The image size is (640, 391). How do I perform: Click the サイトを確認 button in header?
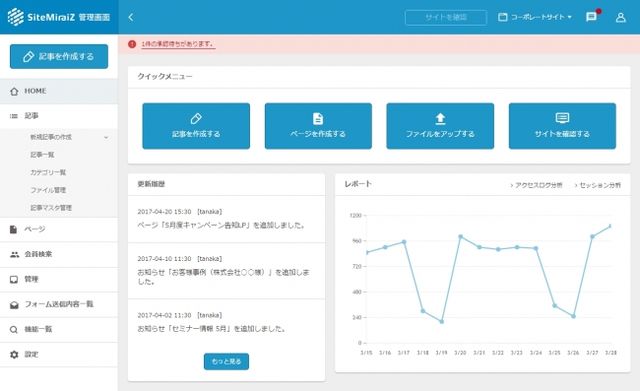(446, 17)
